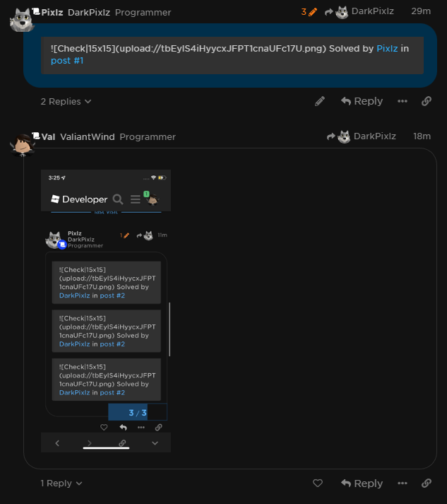The image size is (447, 504).
Task: Follow the post #1 link
Action: 67,61
